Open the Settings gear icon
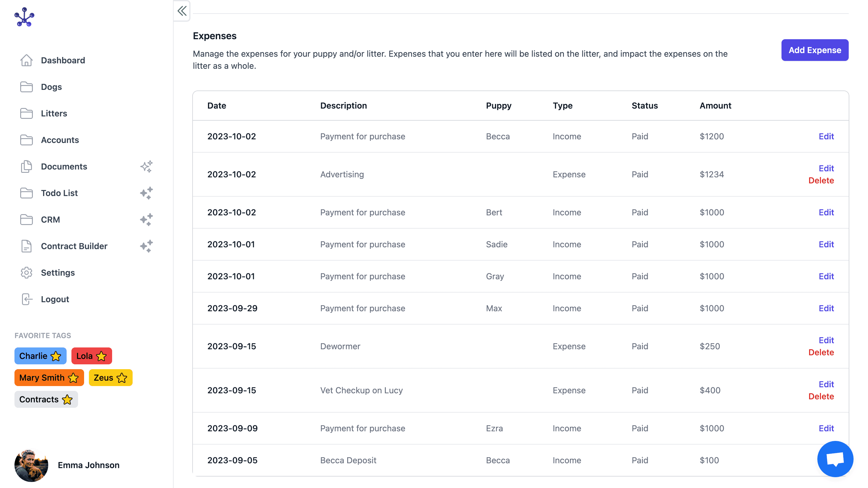The image size is (868, 488). click(26, 272)
